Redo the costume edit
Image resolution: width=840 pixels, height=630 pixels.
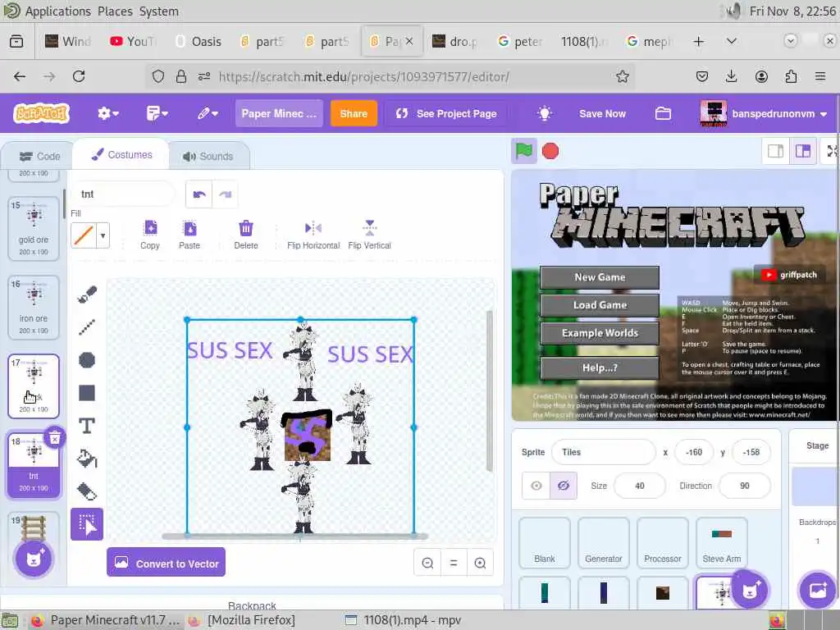pos(225,194)
